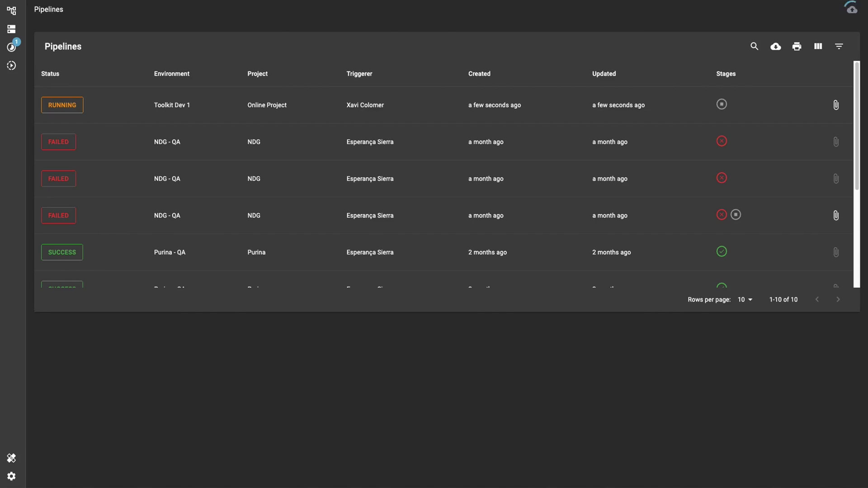Download the pipelines table as CSV
Viewport: 868px width, 488px height.
(x=775, y=46)
